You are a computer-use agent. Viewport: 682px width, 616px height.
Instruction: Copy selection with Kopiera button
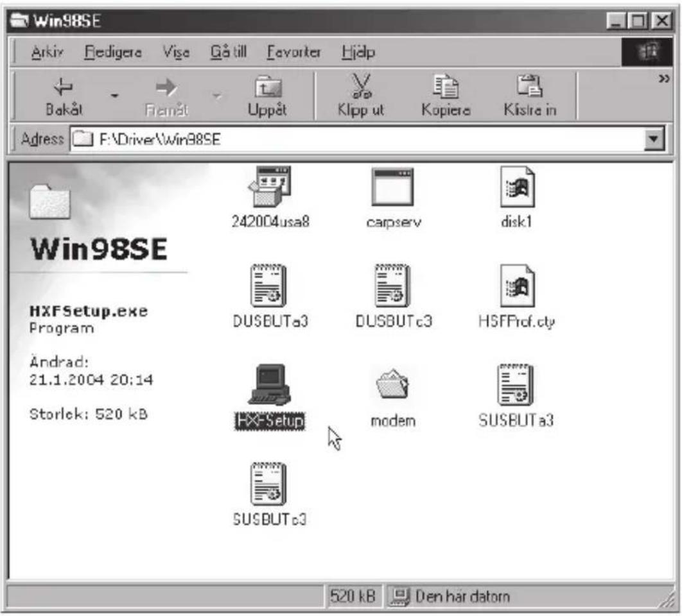coord(446,96)
